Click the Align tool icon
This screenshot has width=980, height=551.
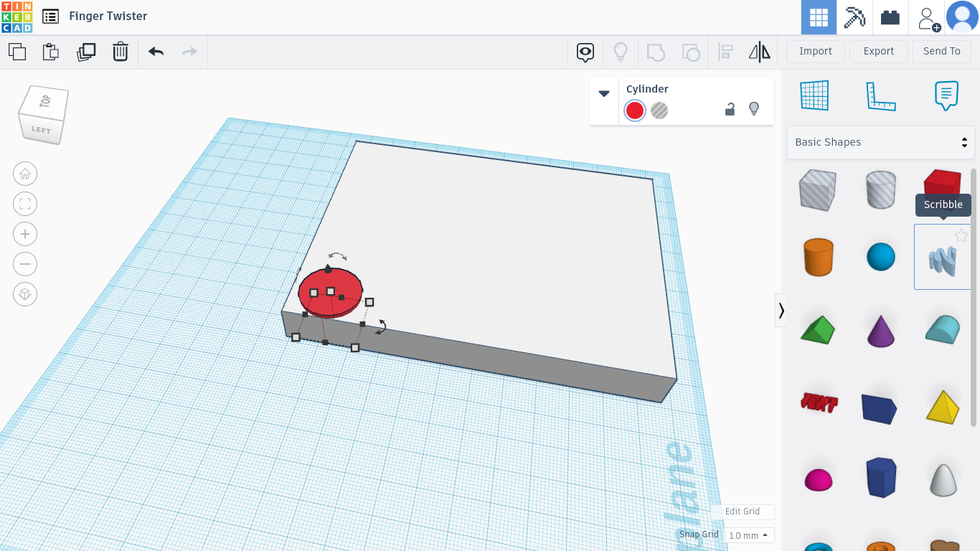tap(726, 52)
